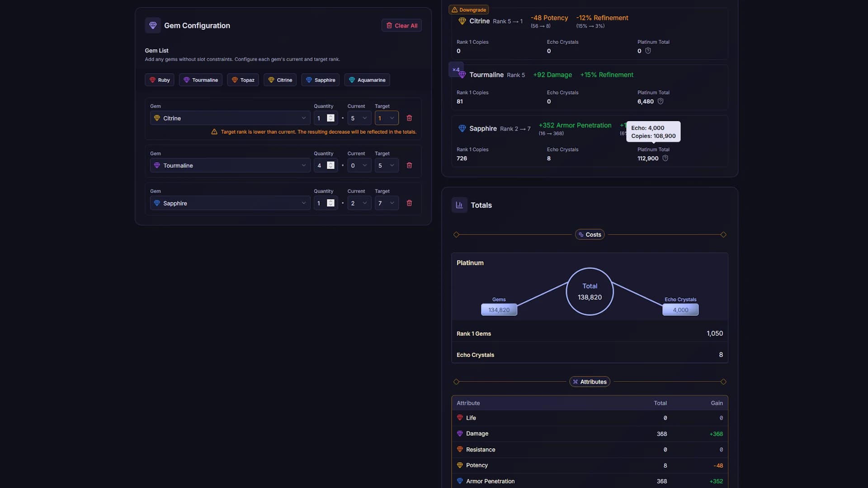The image size is (868, 488).
Task: Show Tourmaline Platinum Total info icon
Action: [660, 101]
